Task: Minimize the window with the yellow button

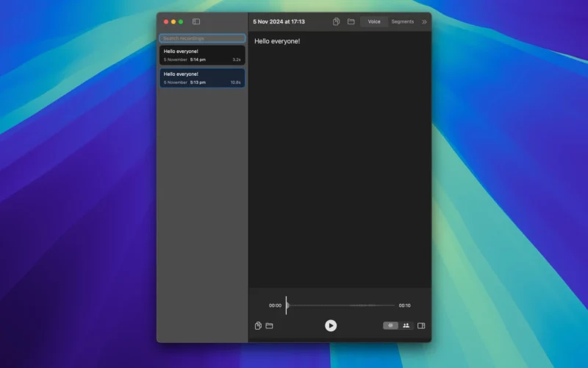Action: pos(173,22)
